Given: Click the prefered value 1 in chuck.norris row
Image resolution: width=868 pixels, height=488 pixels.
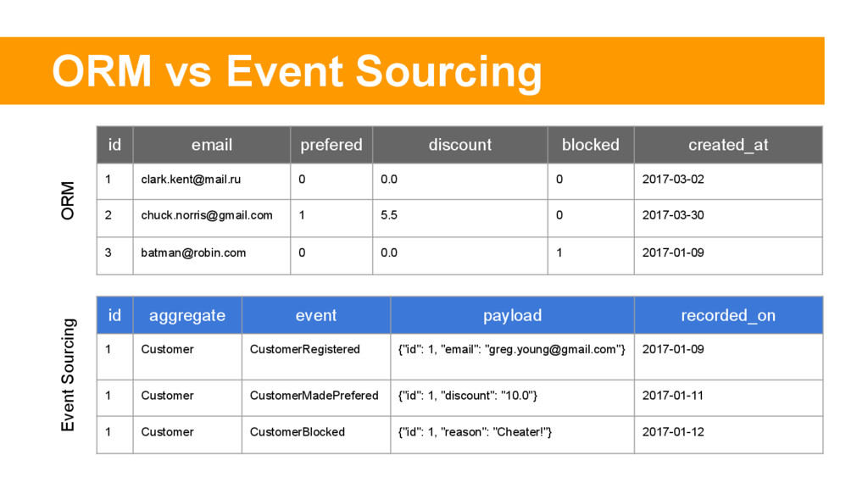Looking at the screenshot, I should (302, 215).
